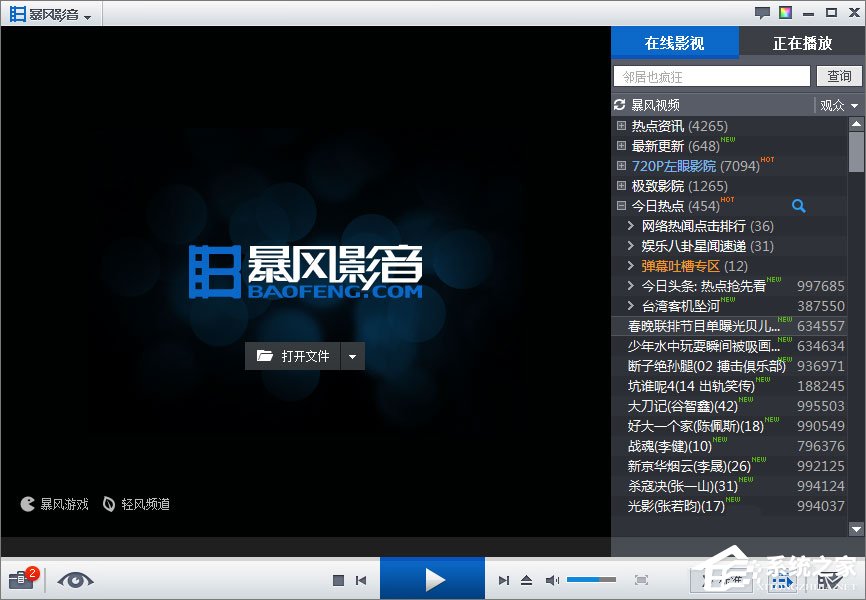
Task: Mute the volume via speaker icon
Action: (x=552, y=579)
